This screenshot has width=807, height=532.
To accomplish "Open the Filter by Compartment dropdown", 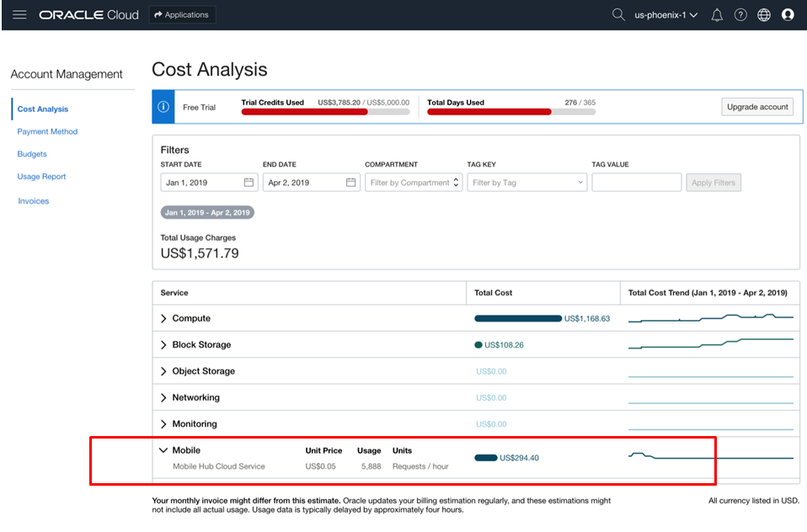I will (413, 183).
